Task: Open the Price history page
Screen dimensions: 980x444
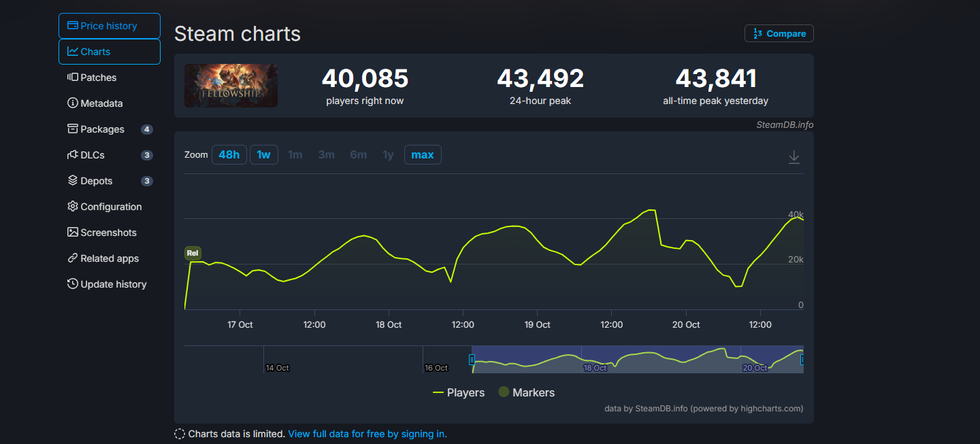Action: click(110, 26)
